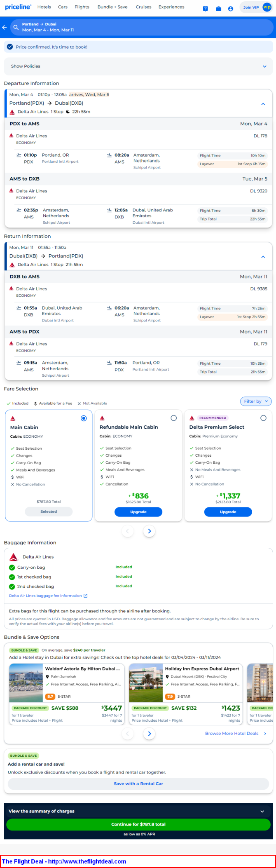Click the Delta logo in Refundable Main Cabin card
The height and width of the screenshot is (868, 276).
(x=102, y=418)
